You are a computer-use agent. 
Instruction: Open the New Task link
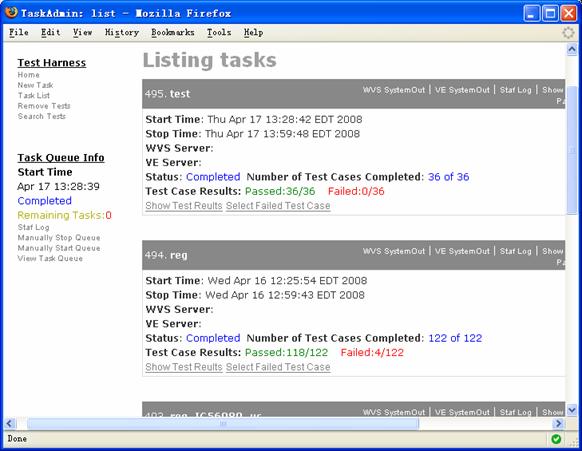point(35,85)
